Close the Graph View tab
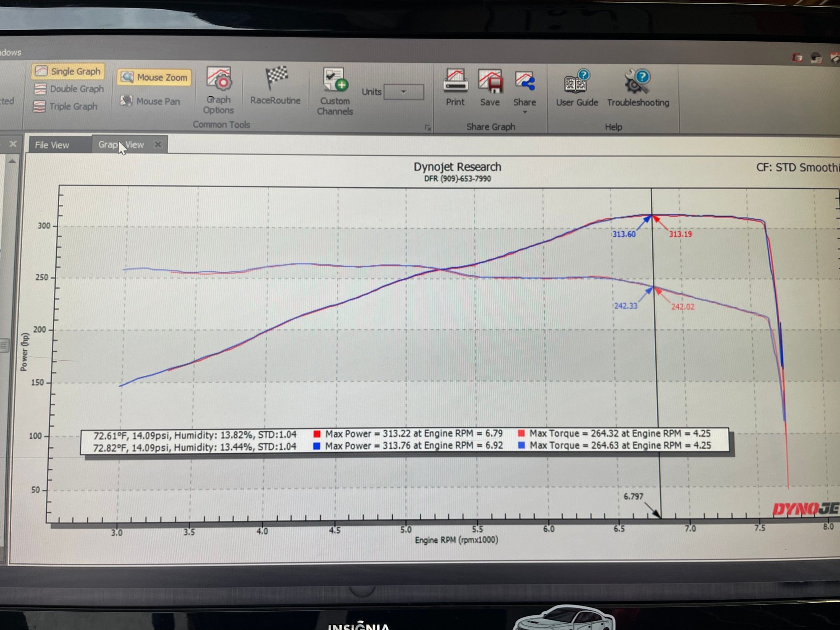 click(x=158, y=144)
